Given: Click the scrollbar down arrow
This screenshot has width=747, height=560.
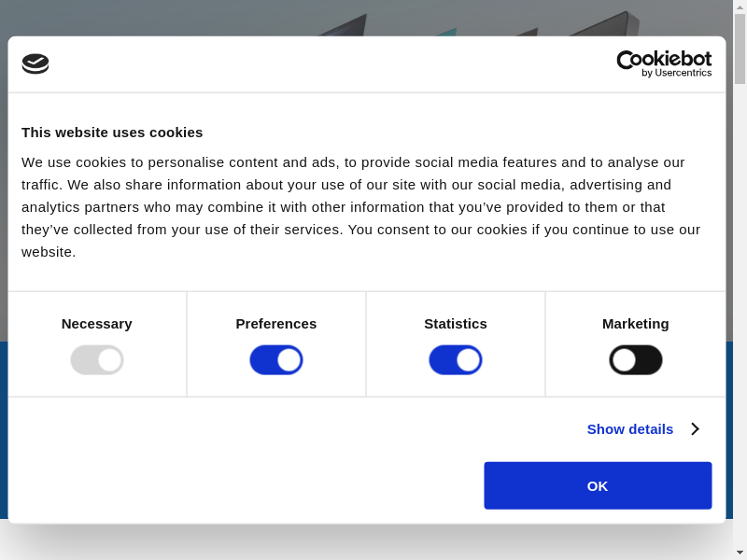Looking at the screenshot, I should (x=740, y=553).
